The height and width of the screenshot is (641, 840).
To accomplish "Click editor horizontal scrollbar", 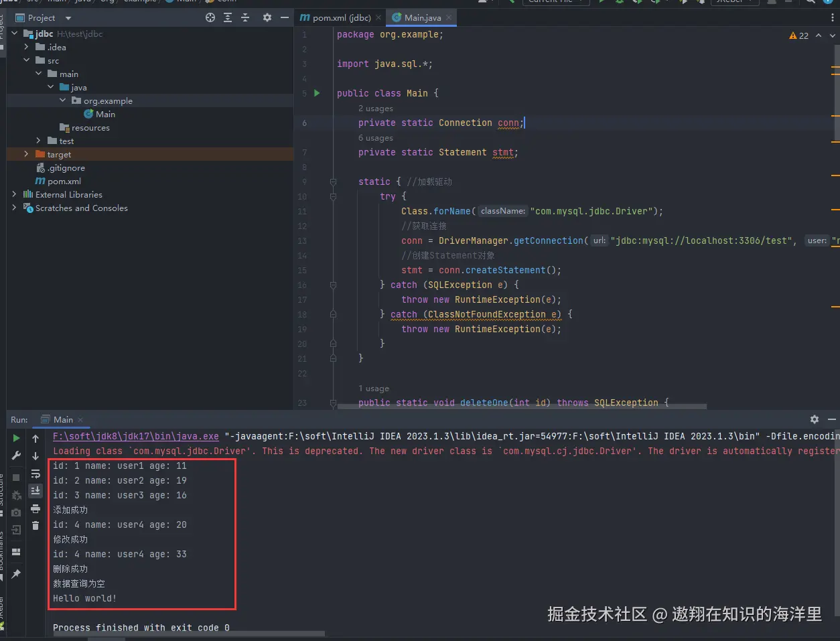I will point(522,407).
